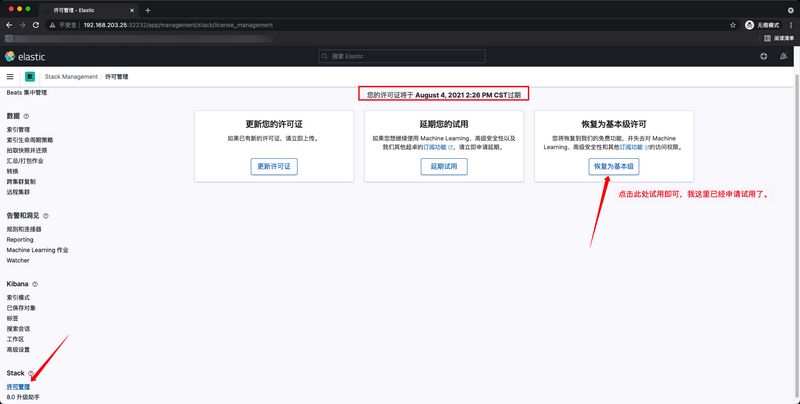Open the hamburger navigation menu
Viewport: 800px width, 404px height.
click(10, 77)
